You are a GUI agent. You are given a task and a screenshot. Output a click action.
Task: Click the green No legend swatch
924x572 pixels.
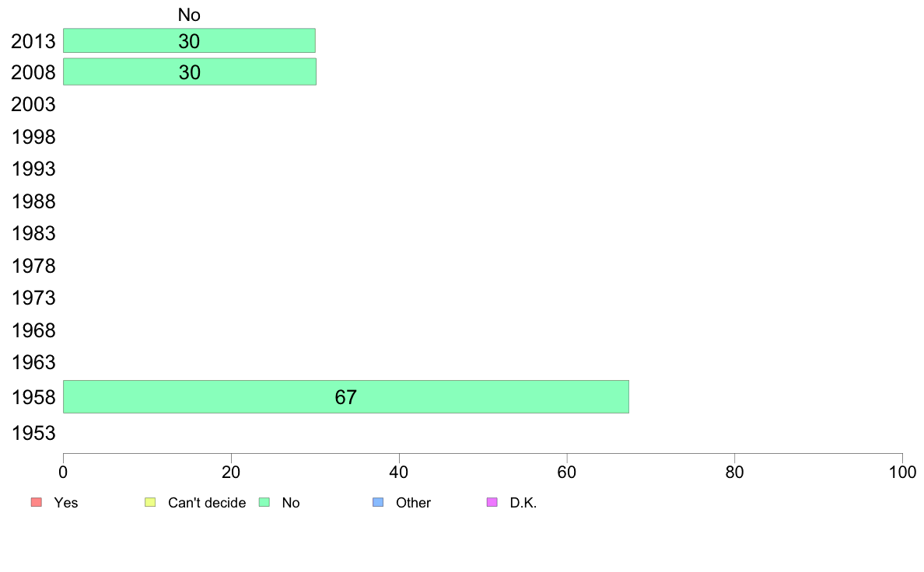pos(264,503)
